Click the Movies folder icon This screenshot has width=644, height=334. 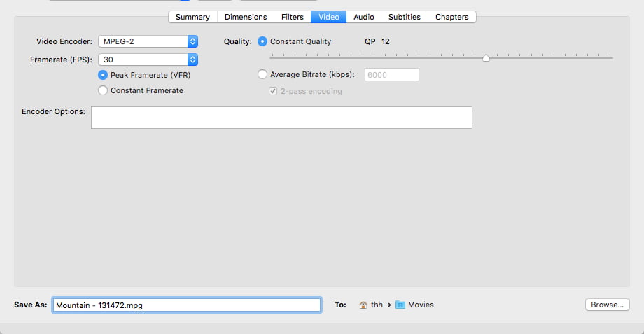400,305
